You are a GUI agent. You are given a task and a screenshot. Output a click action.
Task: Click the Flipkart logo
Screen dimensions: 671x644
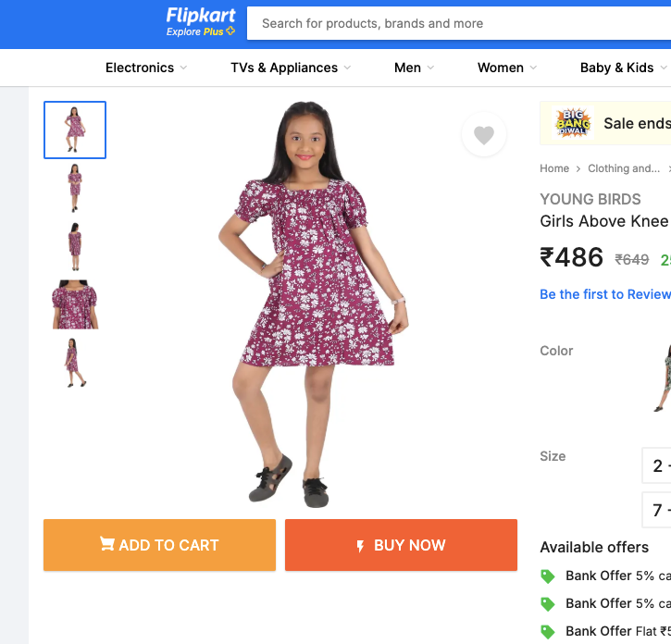[x=201, y=16]
